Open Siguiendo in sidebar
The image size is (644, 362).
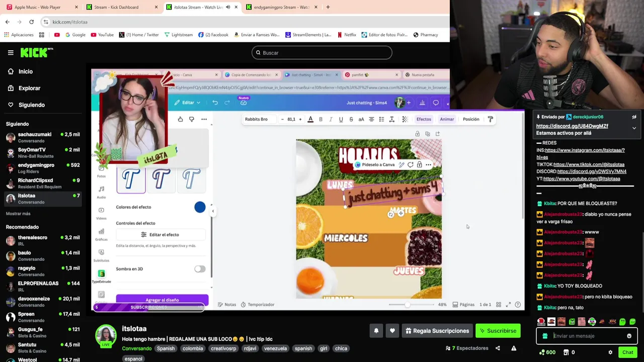pyautogui.click(x=26, y=105)
